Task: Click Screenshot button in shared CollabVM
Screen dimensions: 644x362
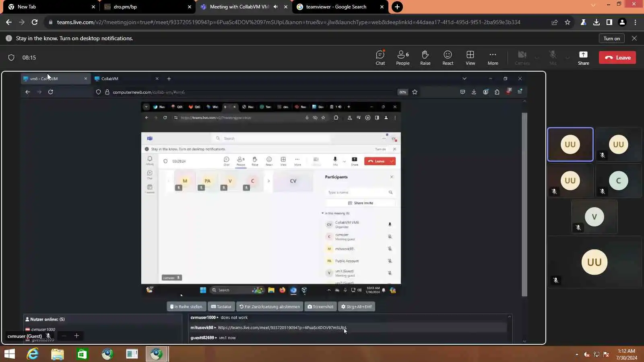Action: (320, 306)
